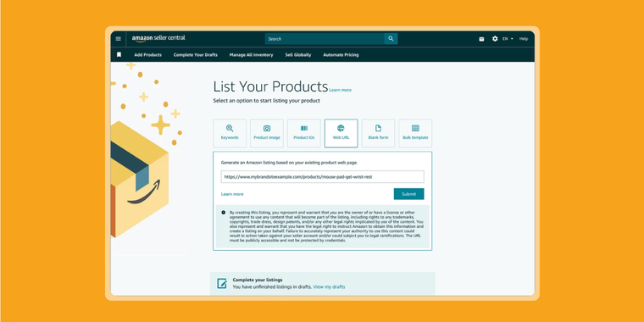Select the Keywords listing option
The height and width of the screenshot is (322, 644).
[230, 133]
